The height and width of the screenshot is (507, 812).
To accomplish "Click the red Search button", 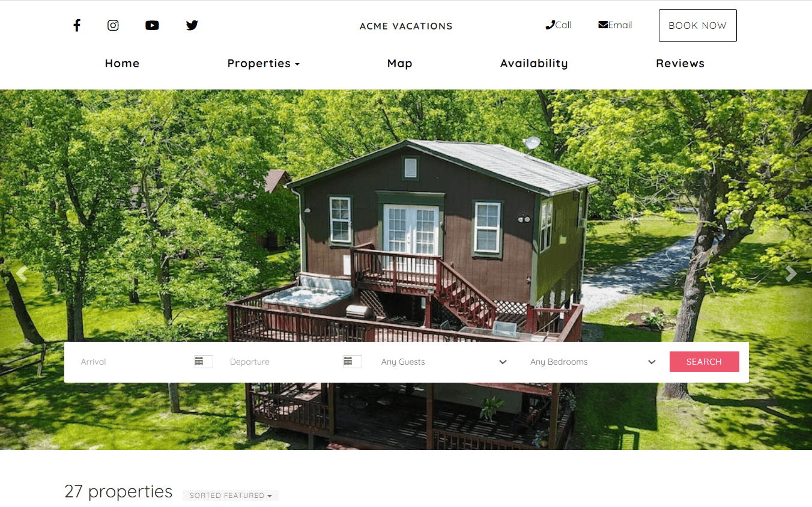I will pos(704,362).
